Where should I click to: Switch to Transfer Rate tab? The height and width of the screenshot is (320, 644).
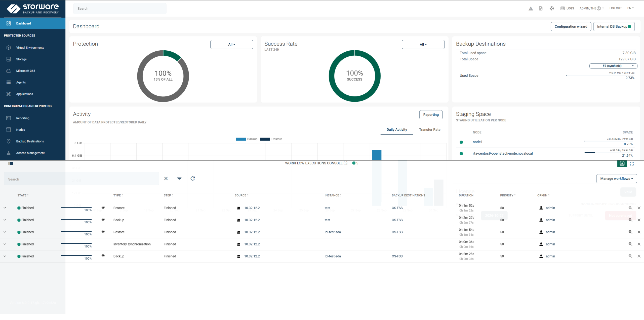[x=430, y=130]
